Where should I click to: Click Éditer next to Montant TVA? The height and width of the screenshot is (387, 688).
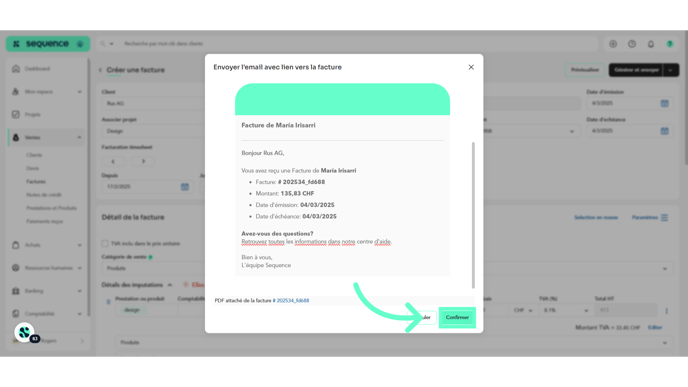click(655, 327)
